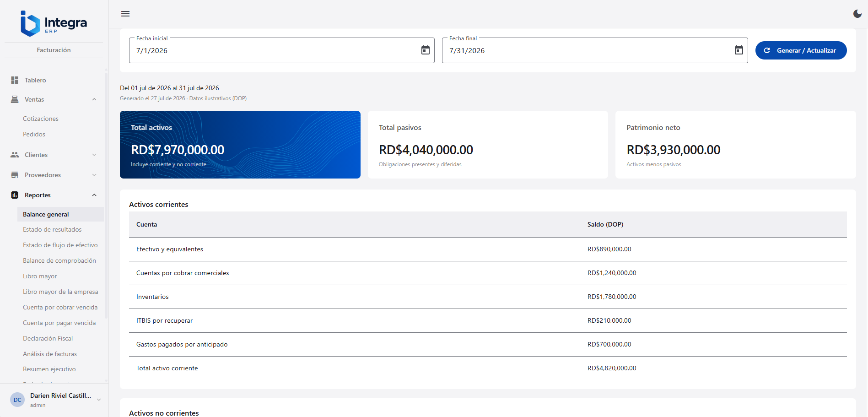Click the Tablero dashboard icon
The image size is (868, 417).
tap(15, 80)
